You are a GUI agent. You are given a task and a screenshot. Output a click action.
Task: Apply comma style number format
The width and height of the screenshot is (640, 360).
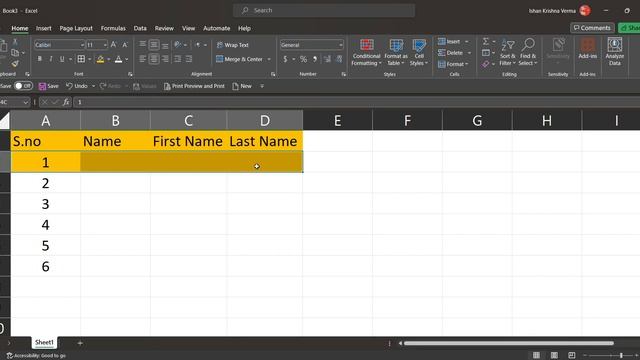coord(315,59)
